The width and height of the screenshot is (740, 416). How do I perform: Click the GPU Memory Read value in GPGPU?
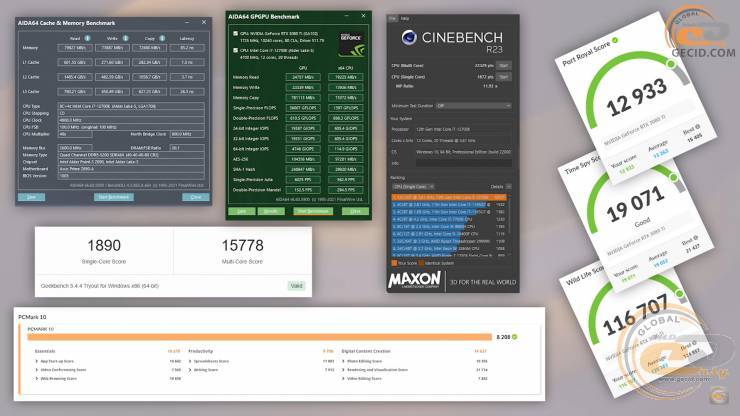tap(303, 77)
